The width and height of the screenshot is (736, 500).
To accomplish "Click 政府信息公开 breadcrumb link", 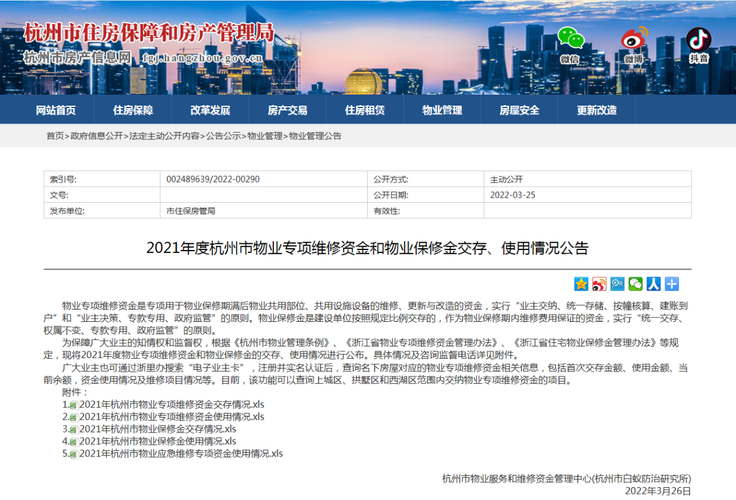I will coord(97,135).
